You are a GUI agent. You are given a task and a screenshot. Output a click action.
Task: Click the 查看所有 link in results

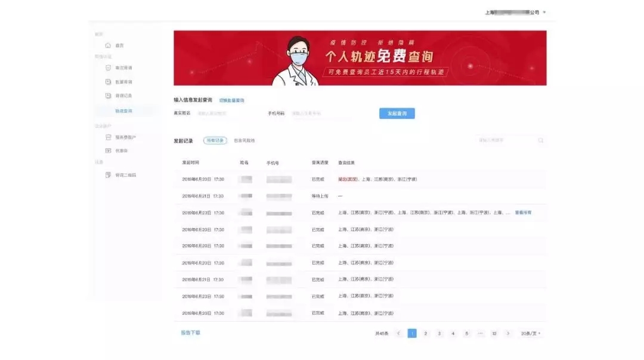524,213
